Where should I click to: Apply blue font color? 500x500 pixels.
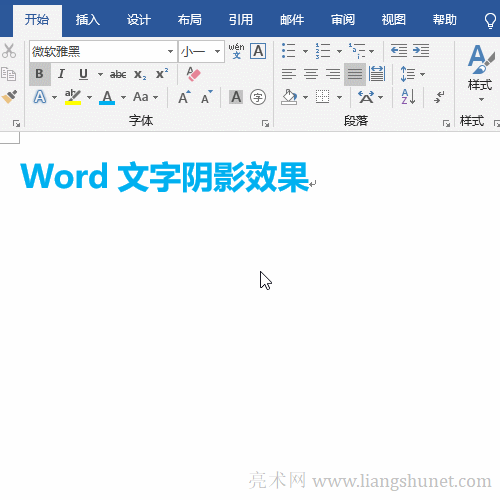tap(107, 97)
